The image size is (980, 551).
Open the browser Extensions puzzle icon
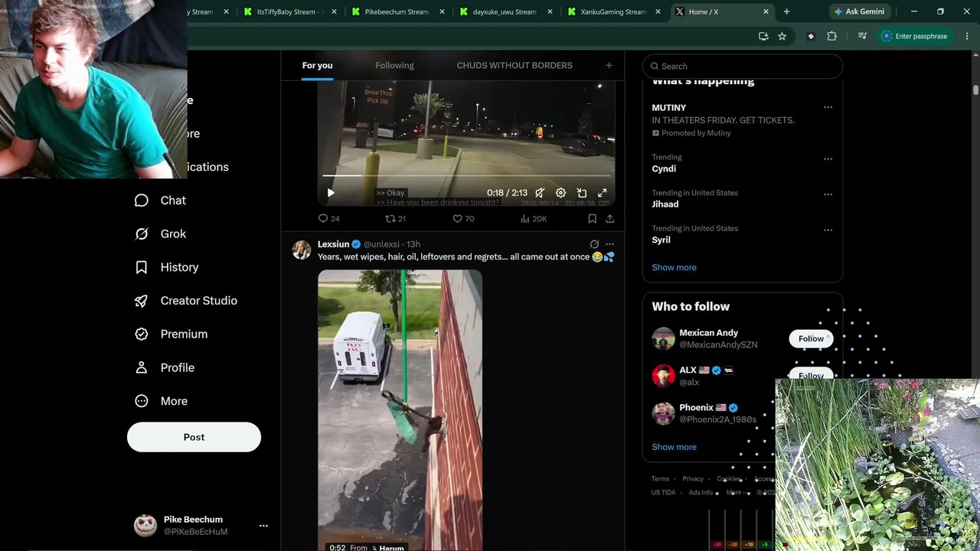click(x=831, y=36)
